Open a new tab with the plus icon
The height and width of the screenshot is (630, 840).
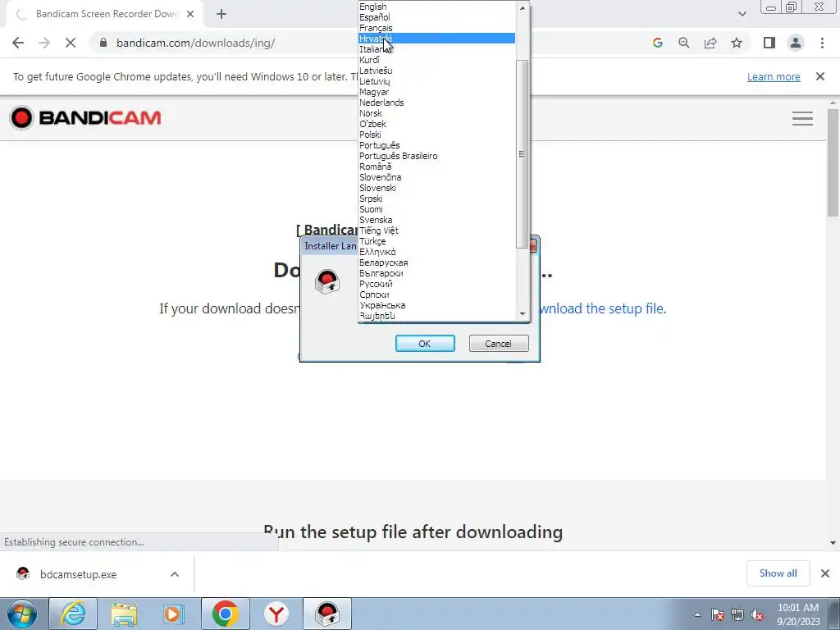pyautogui.click(x=221, y=15)
